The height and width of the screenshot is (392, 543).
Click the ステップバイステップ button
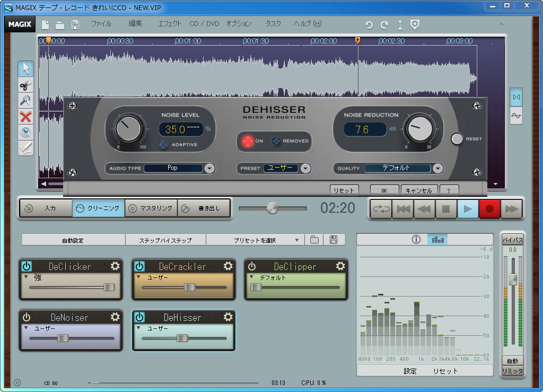[x=165, y=240]
